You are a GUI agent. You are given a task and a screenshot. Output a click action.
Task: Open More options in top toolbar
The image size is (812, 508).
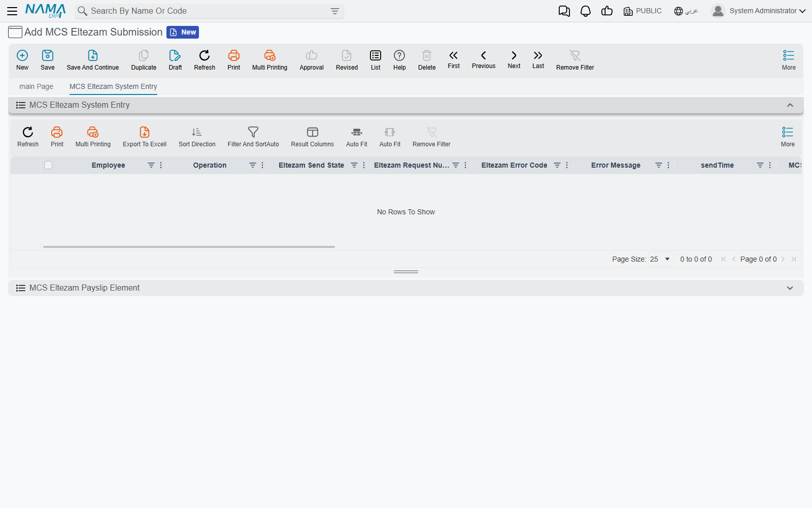789,60
